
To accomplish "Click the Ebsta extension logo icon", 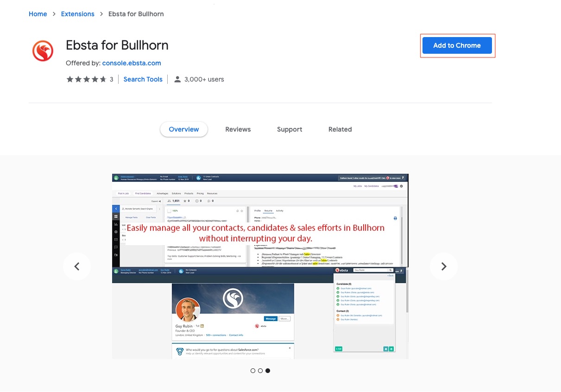I will click(43, 51).
